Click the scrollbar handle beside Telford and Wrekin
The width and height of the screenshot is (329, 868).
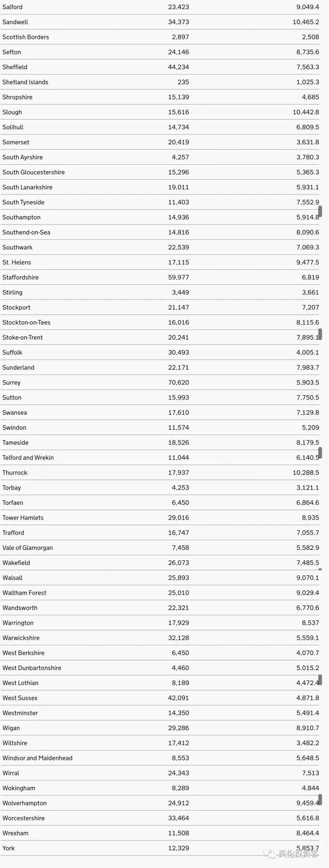click(x=320, y=453)
